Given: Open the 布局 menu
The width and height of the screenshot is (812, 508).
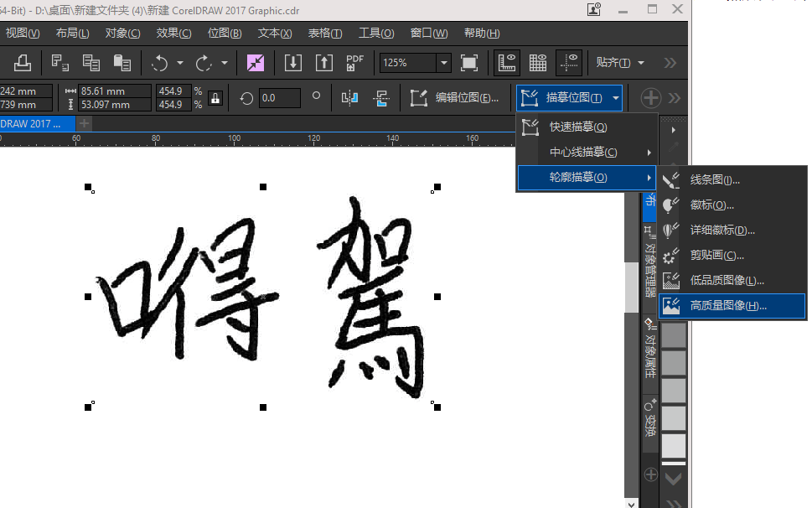Looking at the screenshot, I should pyautogui.click(x=73, y=34).
